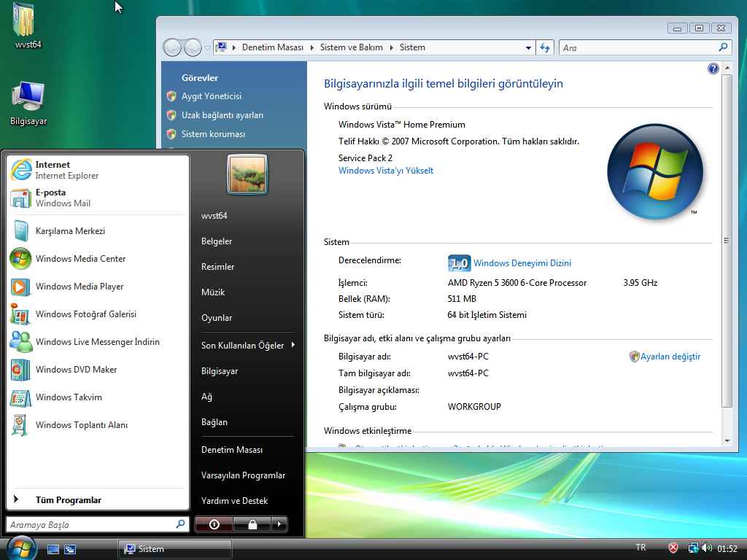Click the Switch between windows quick launch icon
The width and height of the screenshot is (747, 560).
click(x=70, y=549)
